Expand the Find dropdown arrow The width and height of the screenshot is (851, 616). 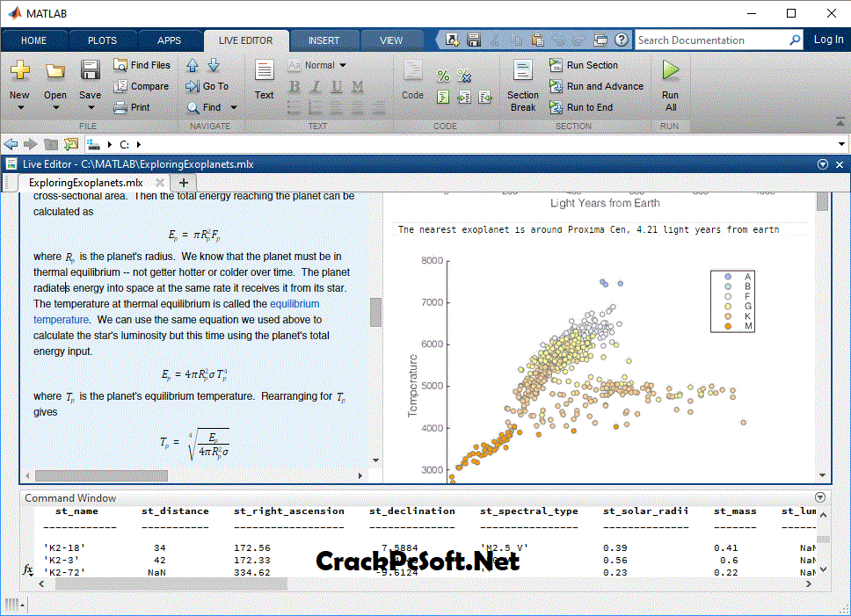[x=234, y=107]
